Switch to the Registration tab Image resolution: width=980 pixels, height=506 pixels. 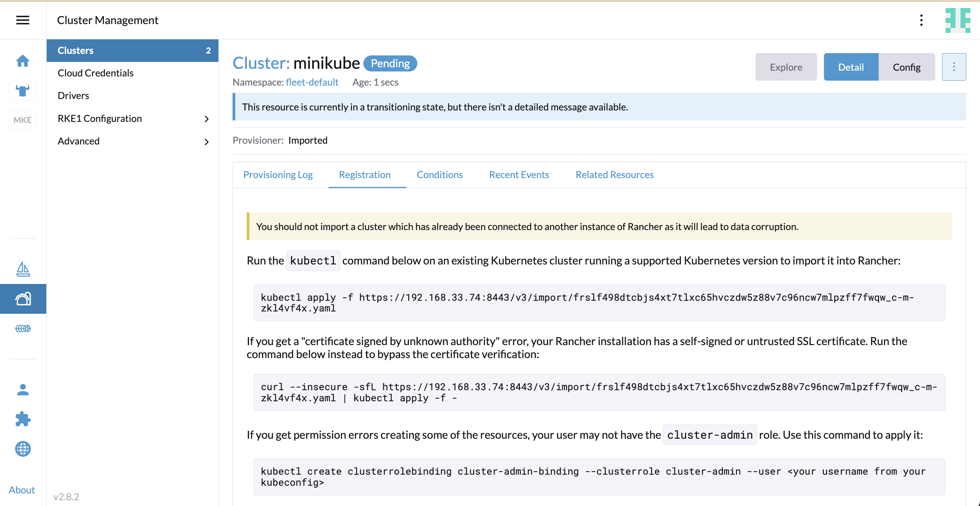tap(365, 175)
